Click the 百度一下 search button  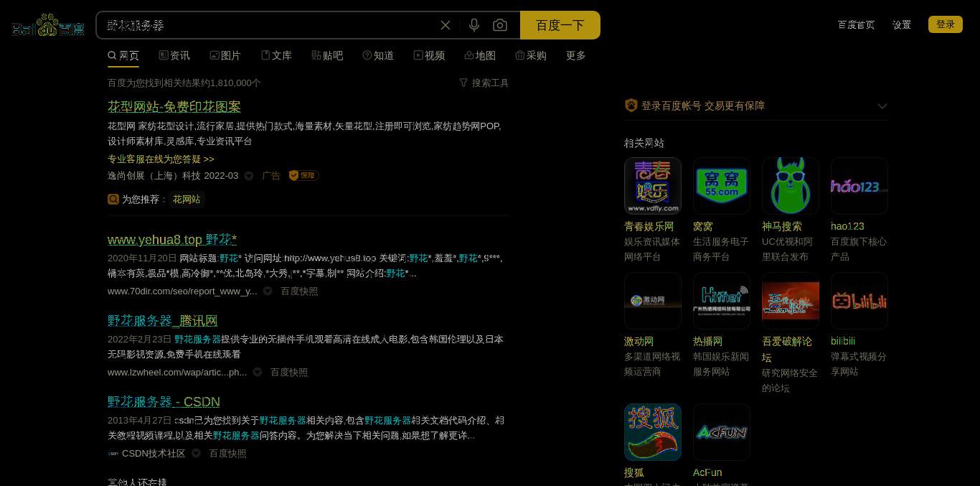560,25
